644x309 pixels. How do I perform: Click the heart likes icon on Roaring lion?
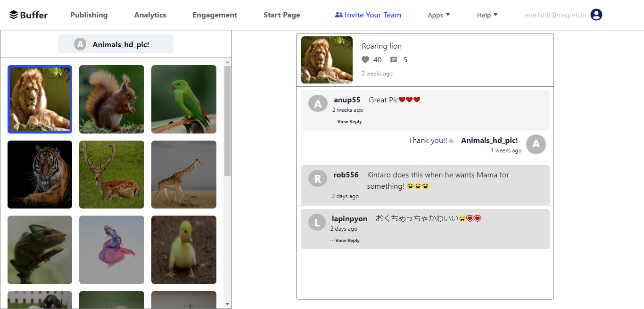365,60
